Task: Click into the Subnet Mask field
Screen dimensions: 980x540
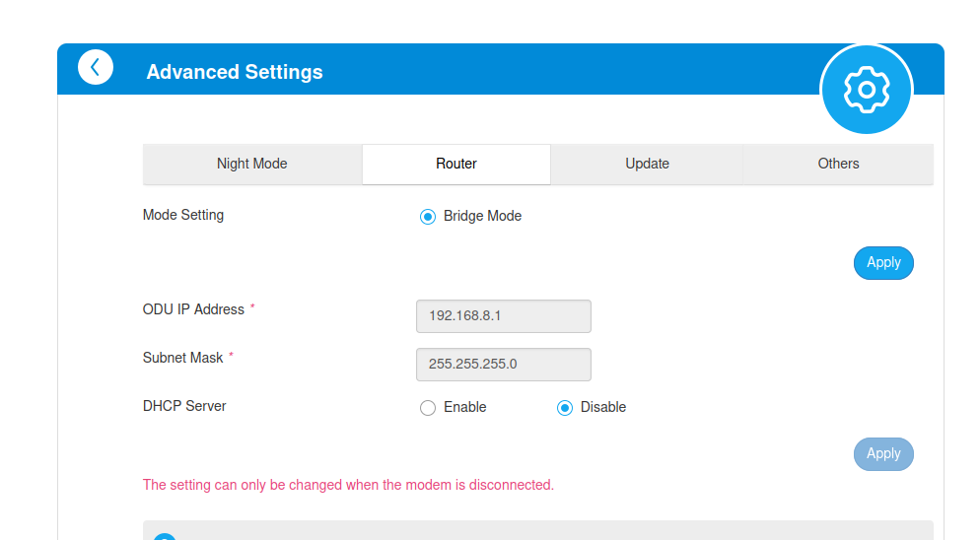Action: pos(504,365)
